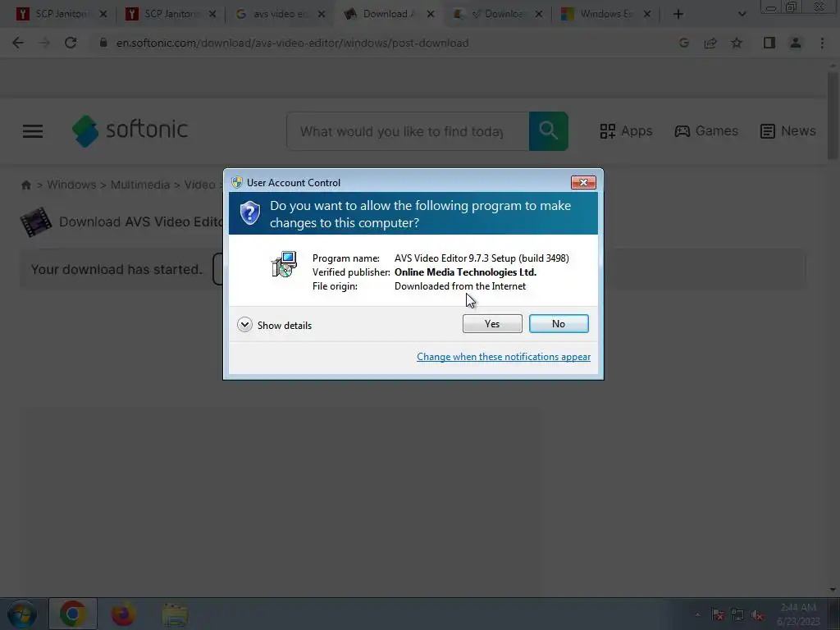Image resolution: width=840 pixels, height=630 pixels.
Task: Click the AVS setup installer icon
Action: tap(285, 264)
